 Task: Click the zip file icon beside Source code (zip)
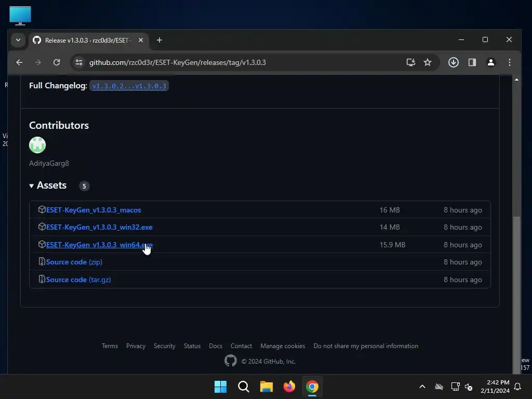coord(42,262)
